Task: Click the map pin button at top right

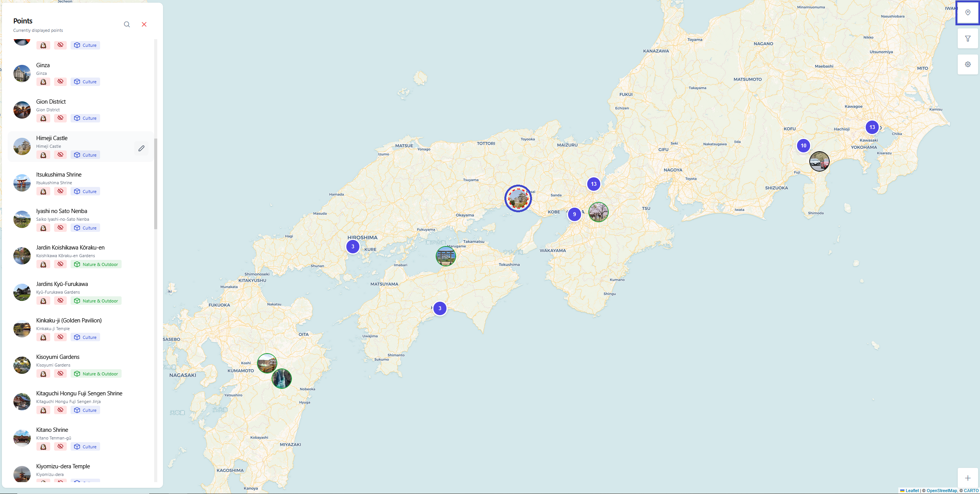Action: pyautogui.click(x=968, y=13)
